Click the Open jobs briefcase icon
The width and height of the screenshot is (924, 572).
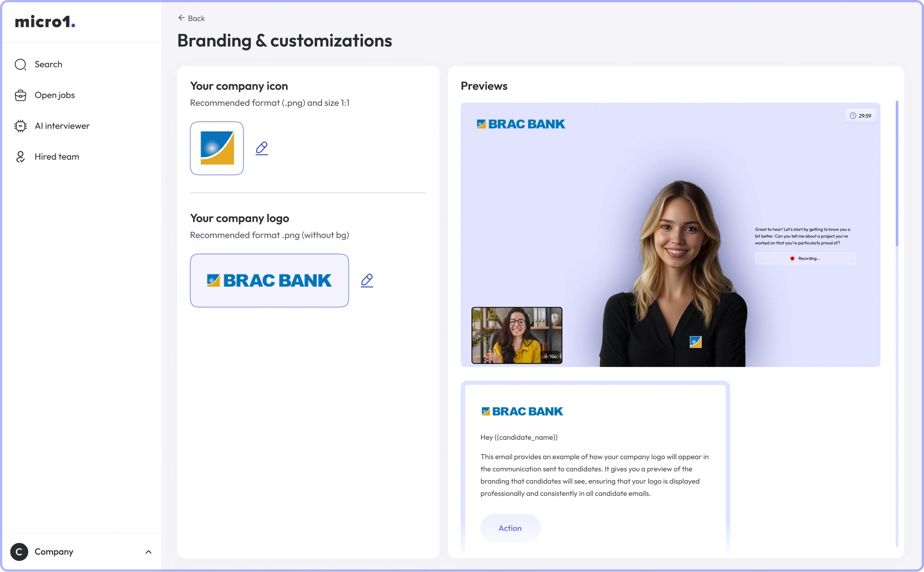coord(20,96)
